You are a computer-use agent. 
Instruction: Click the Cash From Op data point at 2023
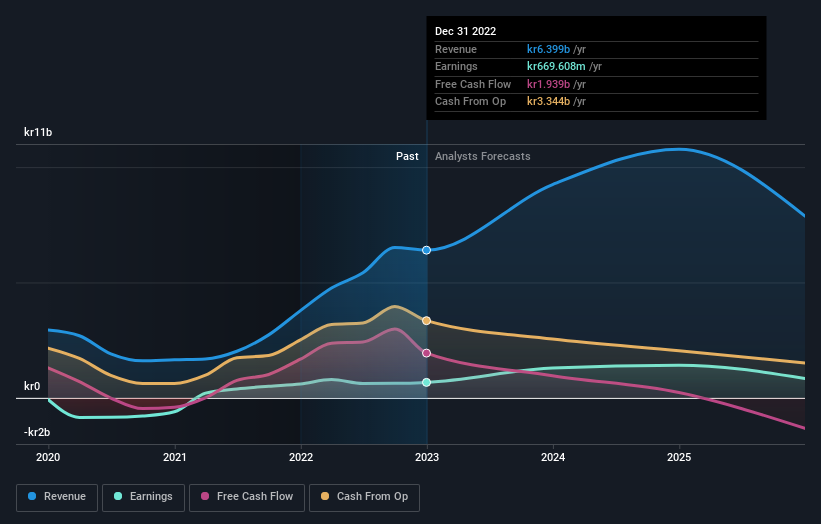tap(427, 320)
